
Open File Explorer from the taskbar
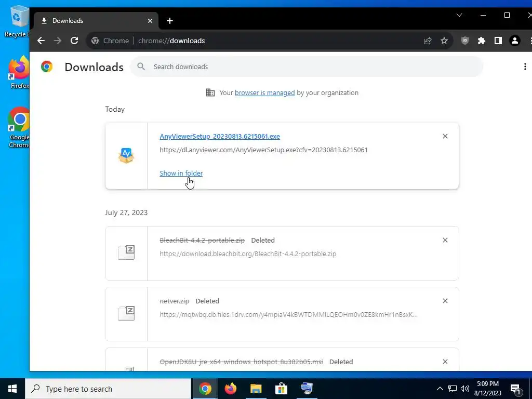click(x=256, y=389)
